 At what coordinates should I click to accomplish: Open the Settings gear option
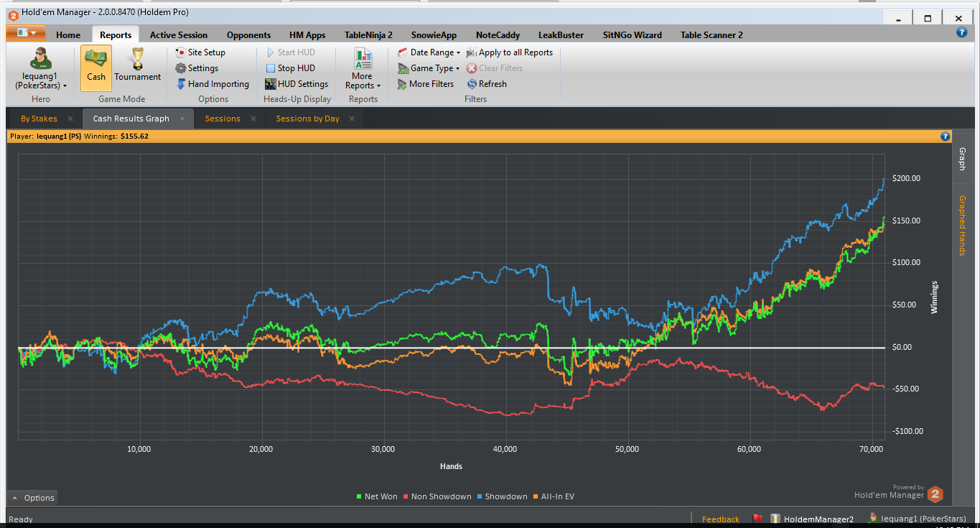[197, 68]
